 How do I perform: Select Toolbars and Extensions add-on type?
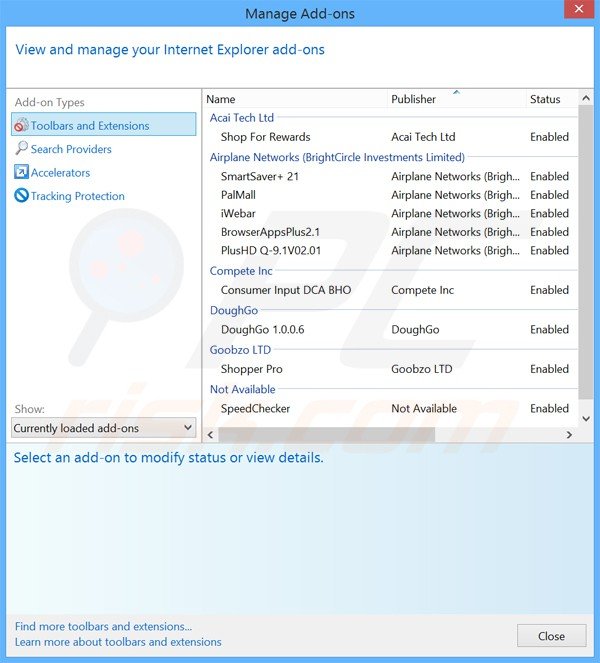coord(104,124)
